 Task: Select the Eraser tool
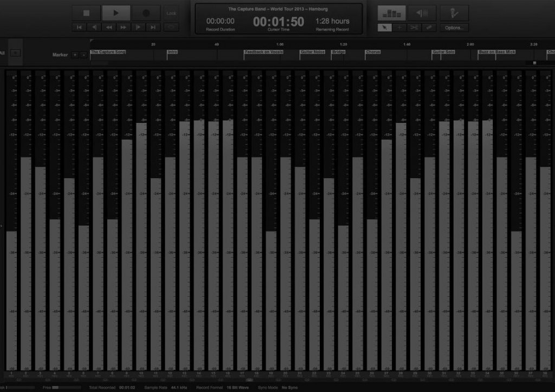[429, 28]
